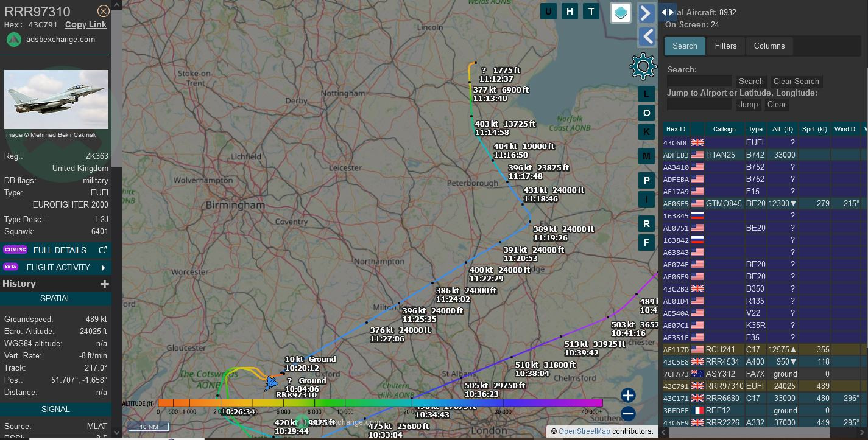868x440 pixels.
Task: Open the settings gear icon
Action: click(643, 66)
